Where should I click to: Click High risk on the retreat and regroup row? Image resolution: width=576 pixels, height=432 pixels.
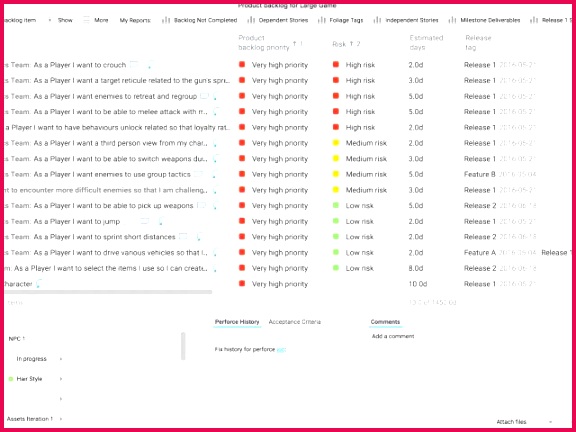coord(360,96)
